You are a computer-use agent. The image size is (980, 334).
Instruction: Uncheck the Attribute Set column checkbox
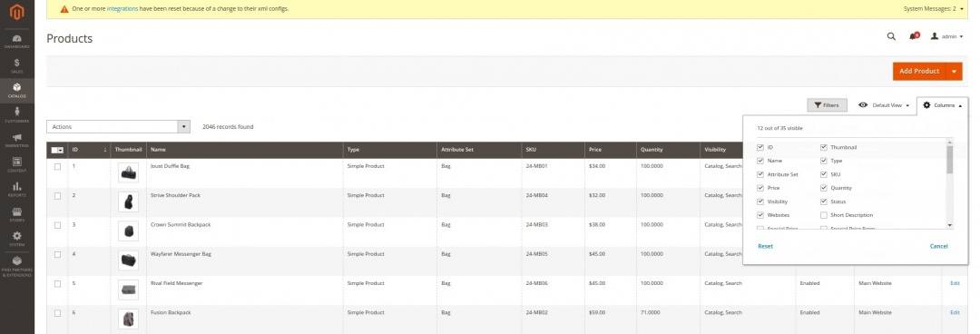tap(760, 174)
